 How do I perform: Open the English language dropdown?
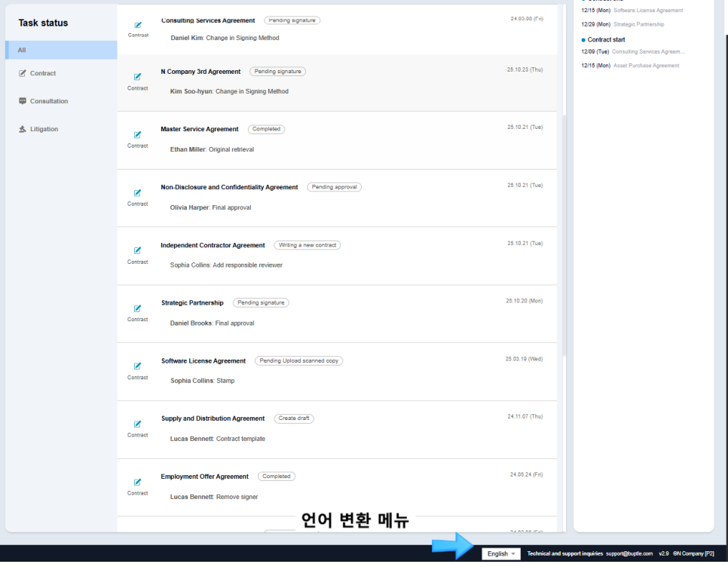click(500, 553)
